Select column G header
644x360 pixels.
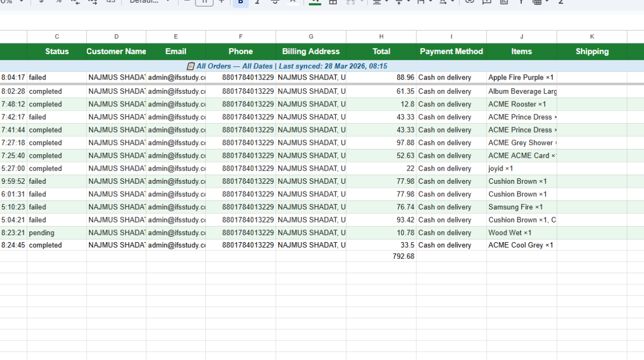pyautogui.click(x=311, y=37)
